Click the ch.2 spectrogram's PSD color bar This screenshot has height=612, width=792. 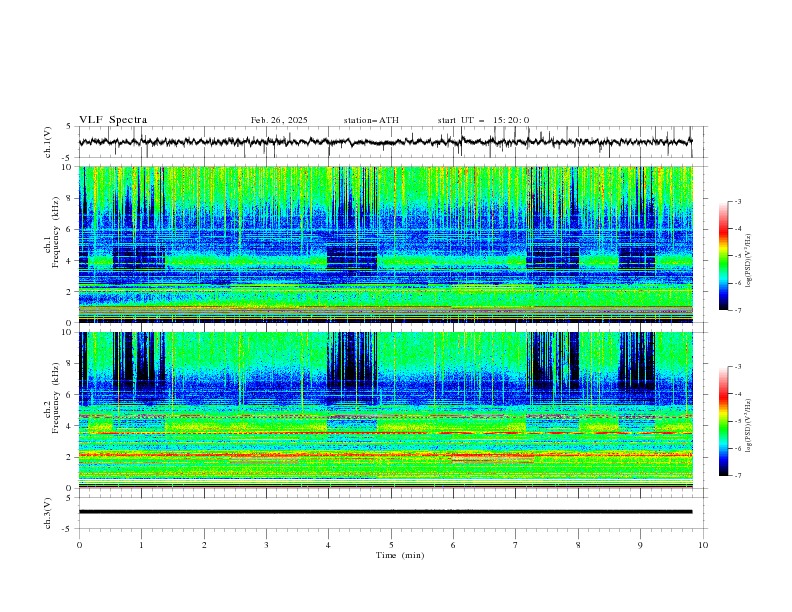pyautogui.click(x=723, y=421)
